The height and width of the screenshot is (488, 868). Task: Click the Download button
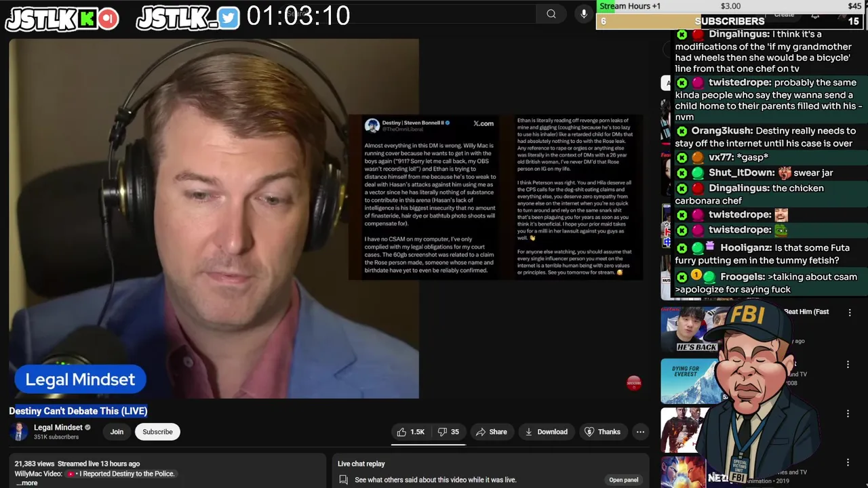pyautogui.click(x=546, y=432)
